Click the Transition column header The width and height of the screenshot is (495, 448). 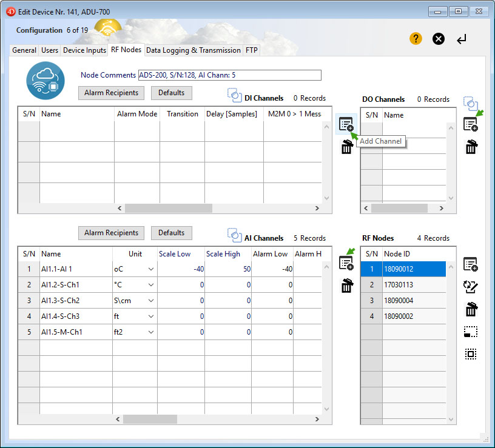[182, 114]
